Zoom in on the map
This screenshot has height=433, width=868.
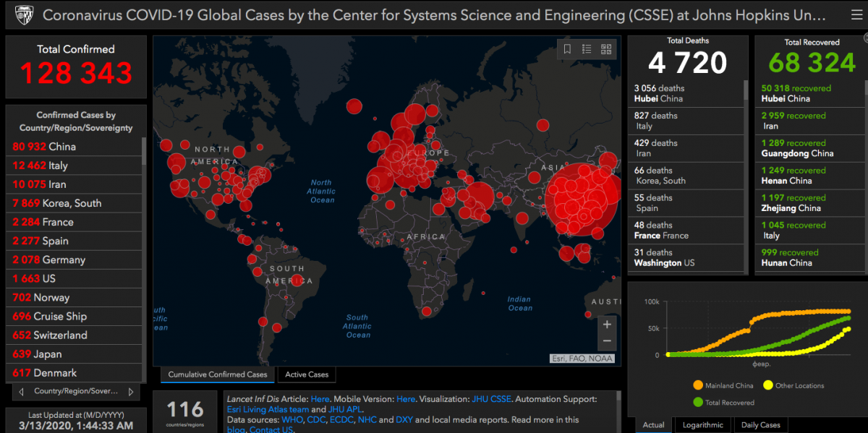[x=607, y=324]
